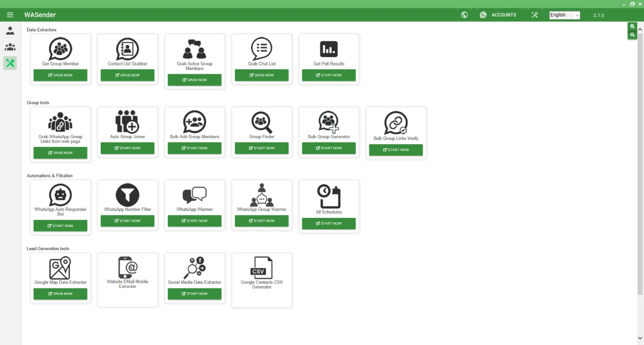Click the version number 3.7.0
The height and width of the screenshot is (345, 644).
coord(598,15)
